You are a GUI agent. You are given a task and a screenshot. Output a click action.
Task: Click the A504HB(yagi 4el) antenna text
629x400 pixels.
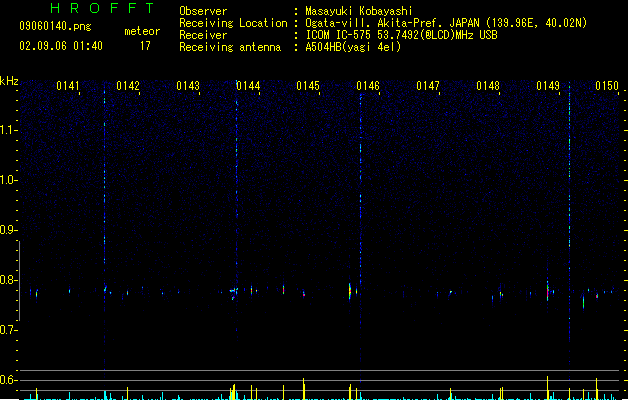353,47
